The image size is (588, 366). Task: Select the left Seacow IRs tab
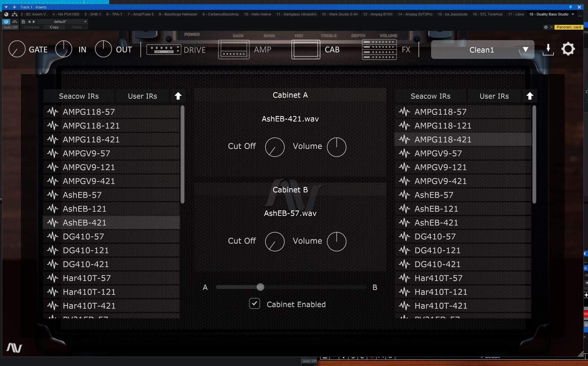[x=79, y=96]
